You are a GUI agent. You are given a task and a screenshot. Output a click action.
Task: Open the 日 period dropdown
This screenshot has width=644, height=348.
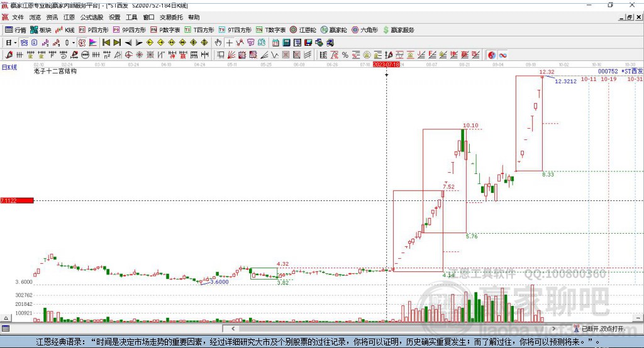(11, 43)
